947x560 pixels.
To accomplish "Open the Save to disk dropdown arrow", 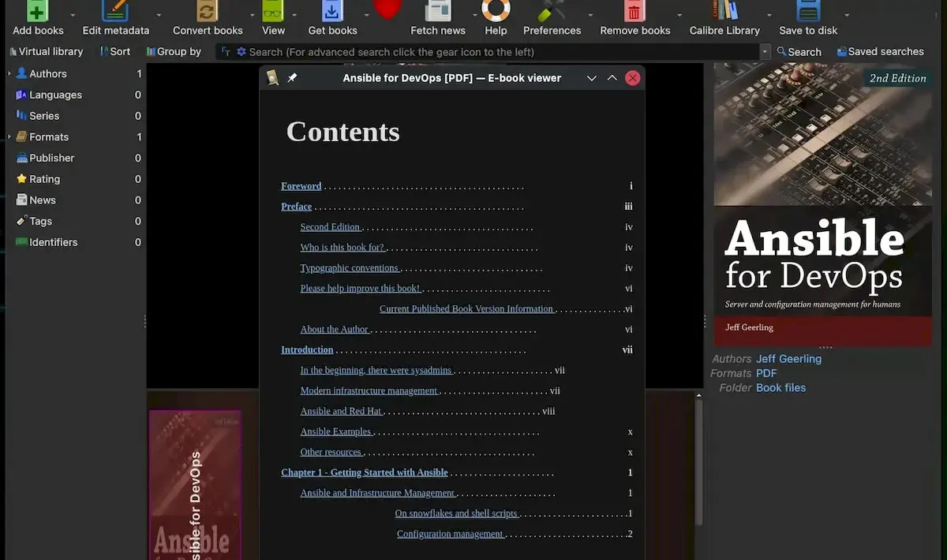I will (x=847, y=14).
